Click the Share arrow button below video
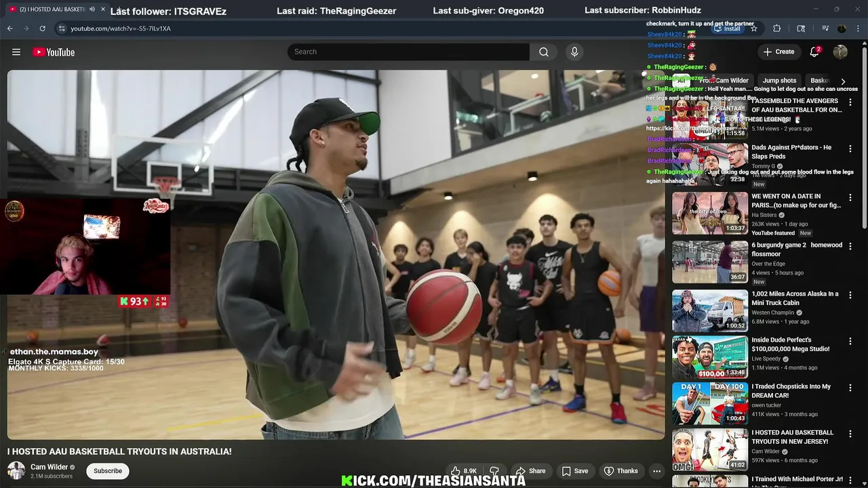 [x=530, y=471]
